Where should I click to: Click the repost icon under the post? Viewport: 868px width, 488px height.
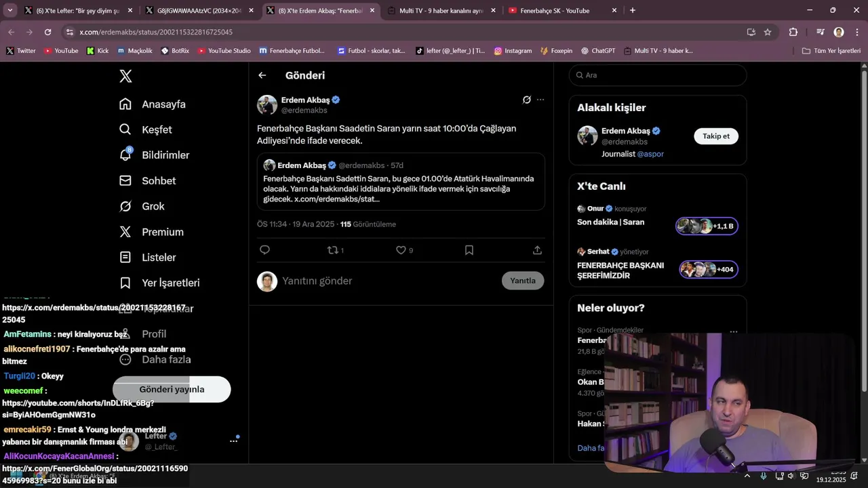pos(333,250)
